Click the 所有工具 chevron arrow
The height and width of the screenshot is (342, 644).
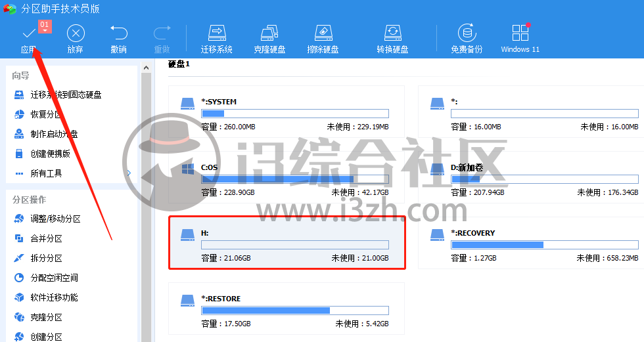pyautogui.click(x=129, y=173)
